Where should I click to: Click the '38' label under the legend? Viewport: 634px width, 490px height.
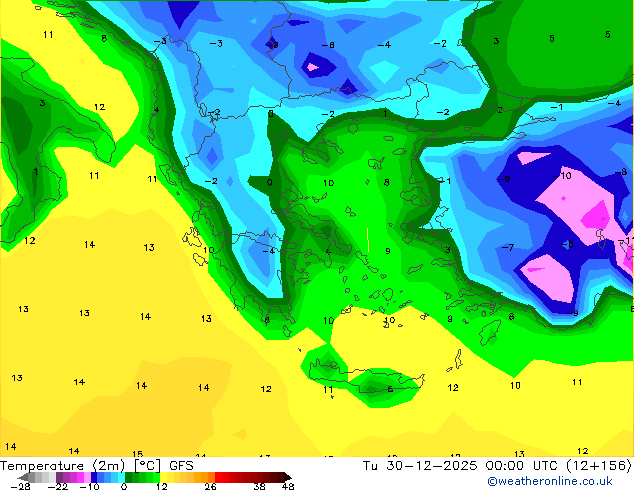(x=259, y=486)
